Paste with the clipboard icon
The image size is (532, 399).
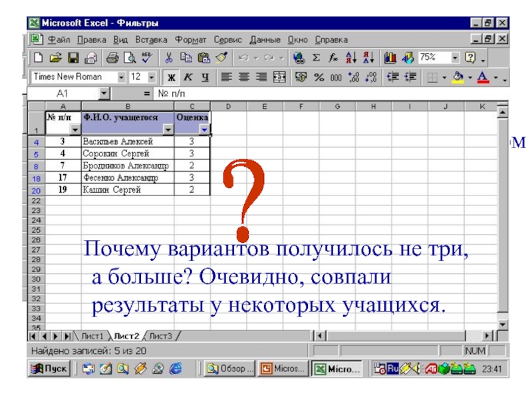203,58
